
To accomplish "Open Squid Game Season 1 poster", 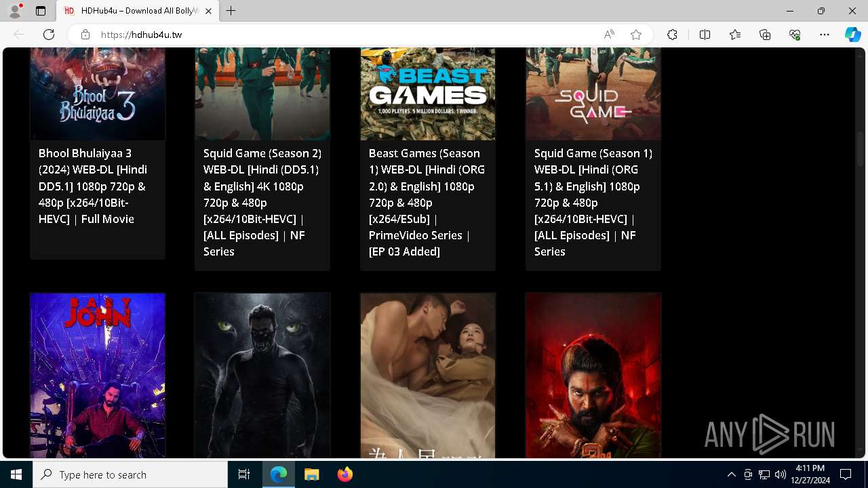I will click(593, 94).
